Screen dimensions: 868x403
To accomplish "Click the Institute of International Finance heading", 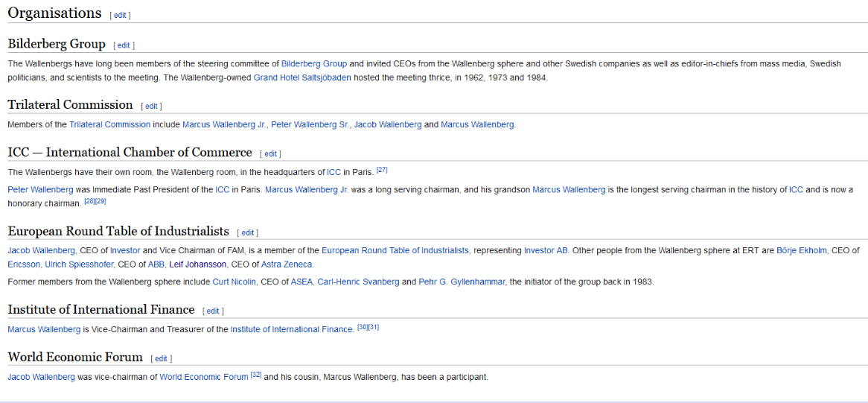I will [x=101, y=309].
